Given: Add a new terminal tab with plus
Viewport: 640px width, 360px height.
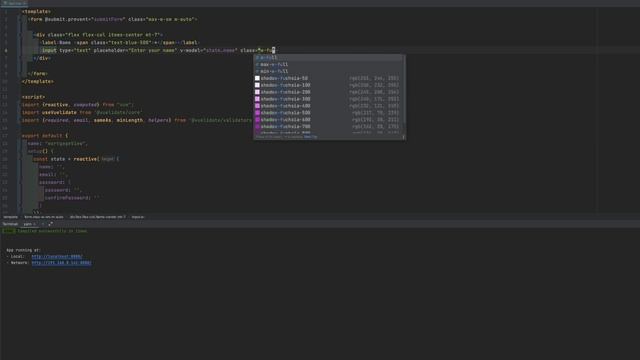Looking at the screenshot, I should [43, 224].
